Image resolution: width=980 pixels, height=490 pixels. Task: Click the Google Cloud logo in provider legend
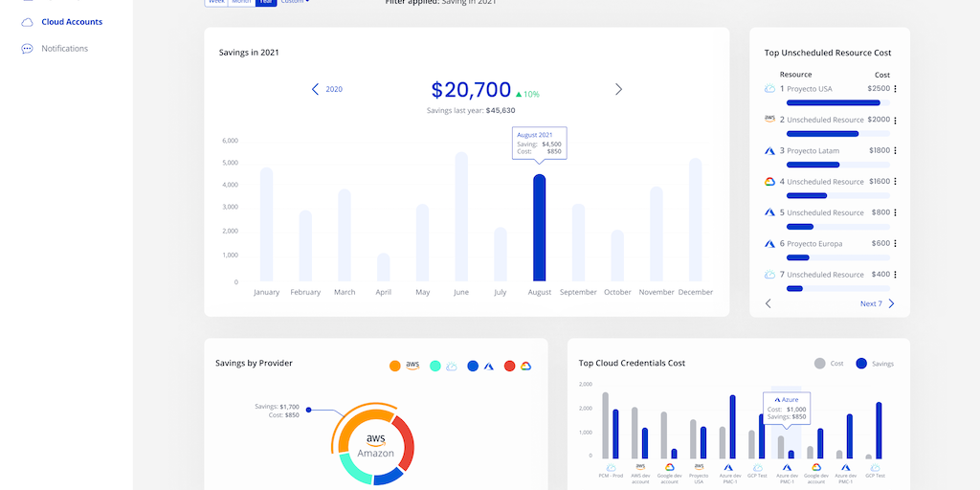tap(525, 366)
